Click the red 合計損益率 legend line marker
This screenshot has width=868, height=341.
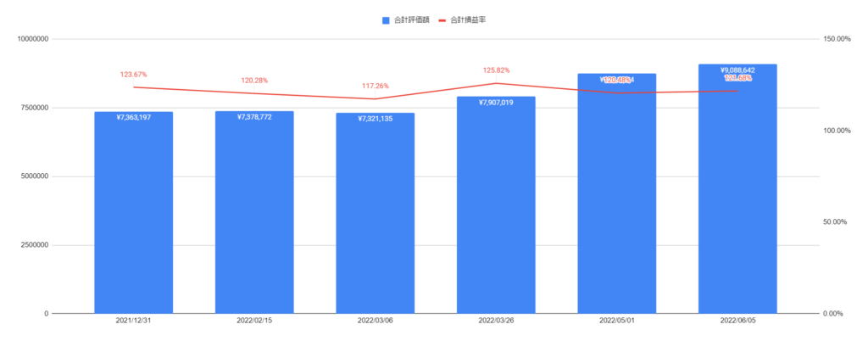point(442,20)
